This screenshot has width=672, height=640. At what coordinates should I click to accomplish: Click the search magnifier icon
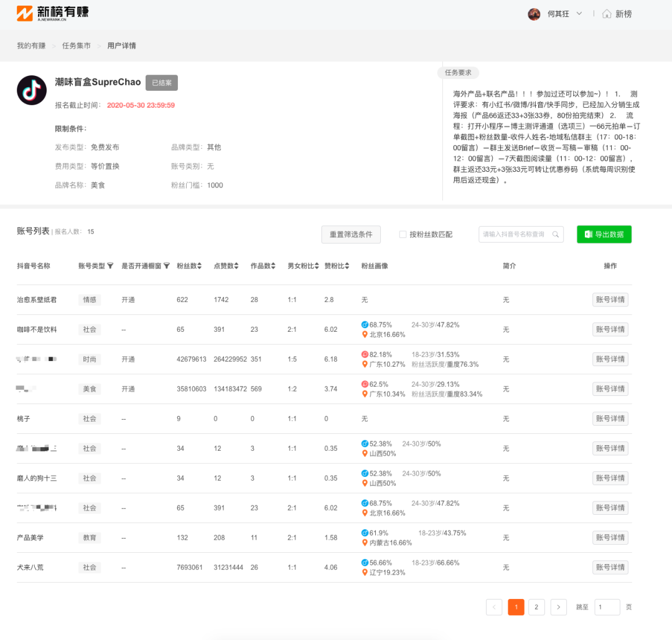coord(556,235)
